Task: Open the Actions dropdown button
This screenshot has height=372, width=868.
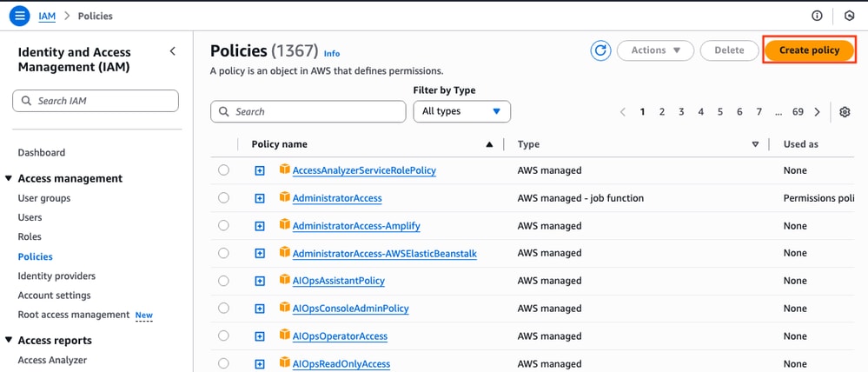Action: point(655,50)
